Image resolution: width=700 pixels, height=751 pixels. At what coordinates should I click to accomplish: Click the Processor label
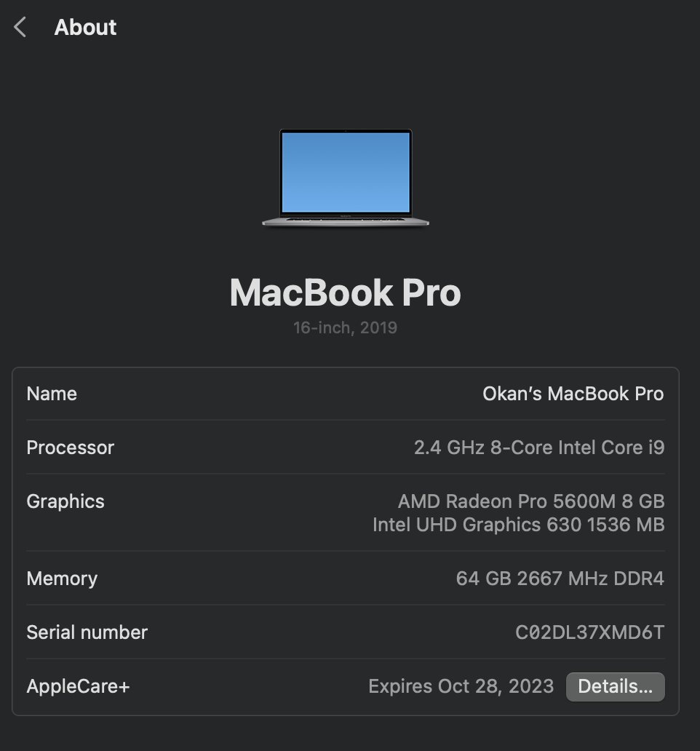pyautogui.click(x=71, y=448)
